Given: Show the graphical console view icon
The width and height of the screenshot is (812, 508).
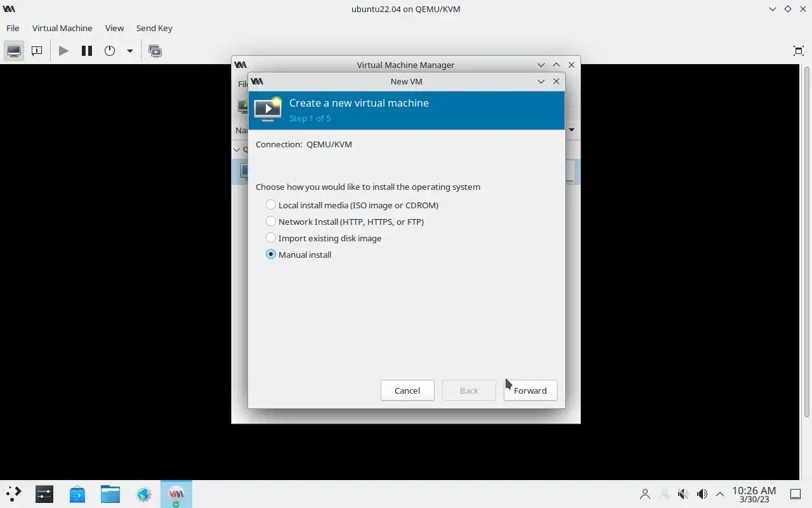Looking at the screenshot, I should [x=14, y=51].
